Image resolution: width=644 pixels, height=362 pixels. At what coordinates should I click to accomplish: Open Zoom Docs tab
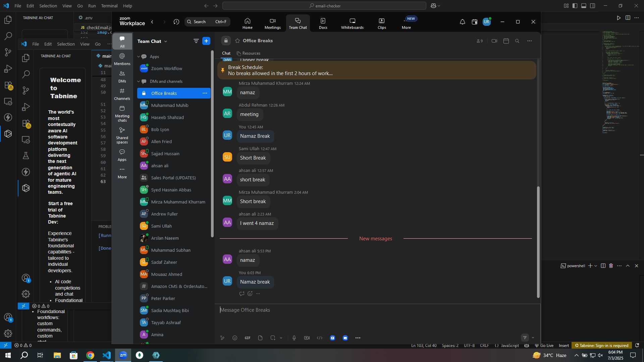coord(323,23)
